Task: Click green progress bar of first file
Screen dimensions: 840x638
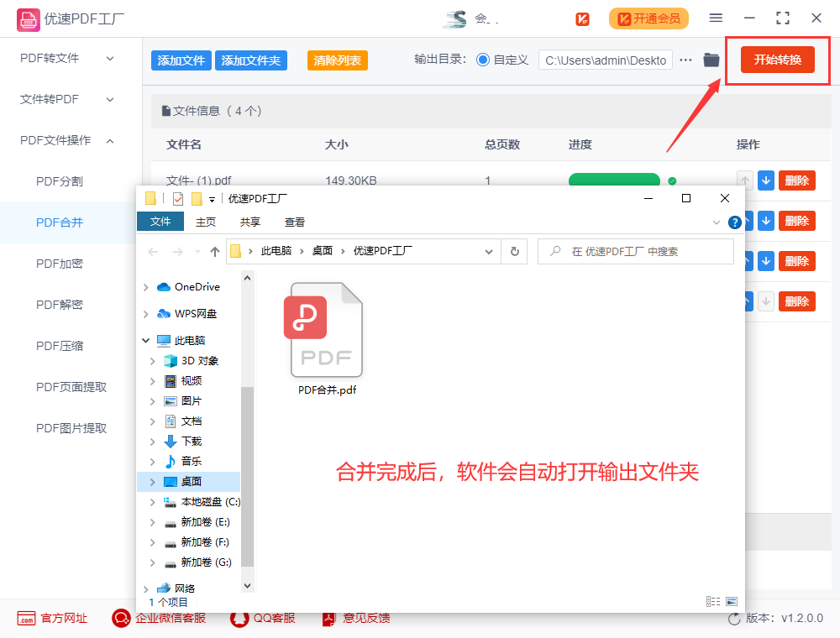Action: pyautogui.click(x=614, y=180)
